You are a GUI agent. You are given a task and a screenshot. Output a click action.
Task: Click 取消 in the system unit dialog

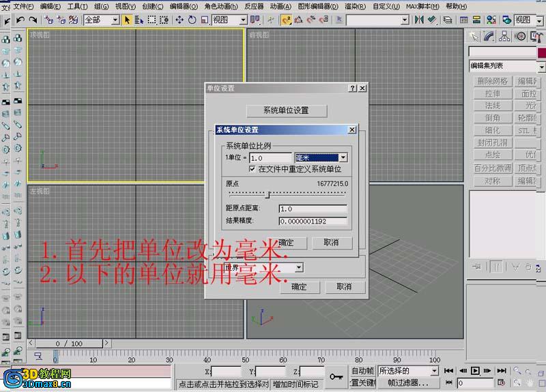tap(332, 243)
